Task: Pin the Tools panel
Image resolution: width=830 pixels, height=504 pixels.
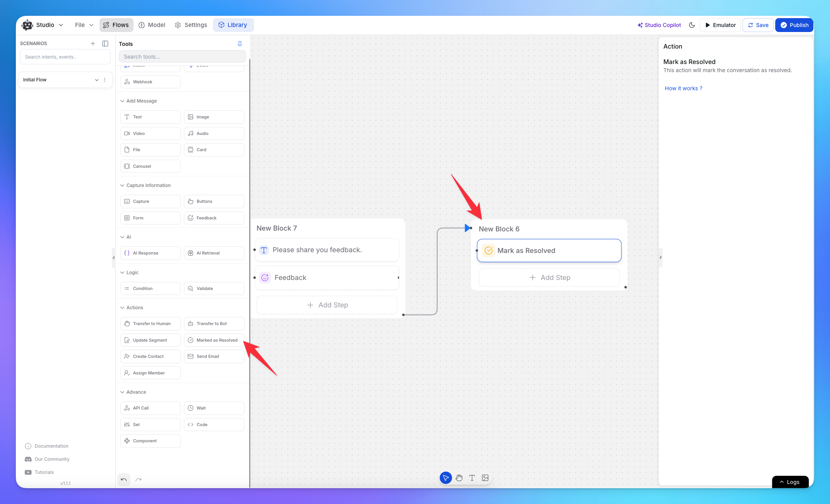Action: pyautogui.click(x=240, y=44)
